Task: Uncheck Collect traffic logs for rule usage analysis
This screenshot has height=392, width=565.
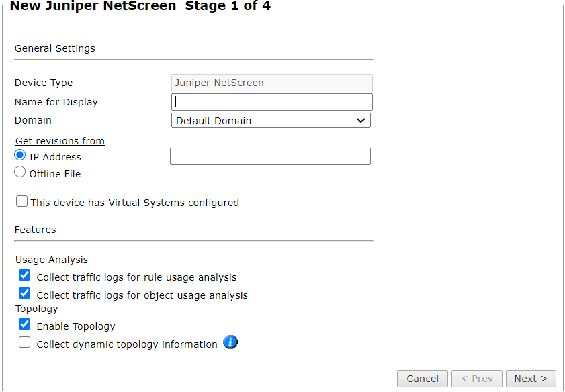Action: click(24, 275)
